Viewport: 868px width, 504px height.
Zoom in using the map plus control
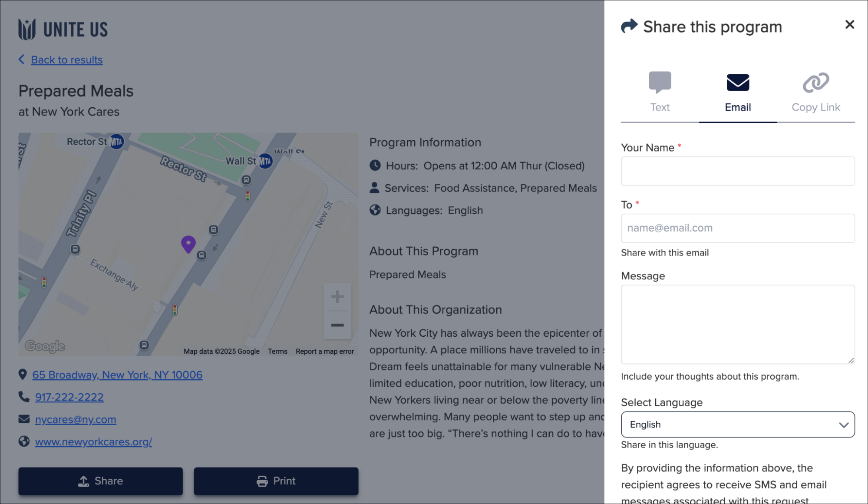[x=337, y=297]
